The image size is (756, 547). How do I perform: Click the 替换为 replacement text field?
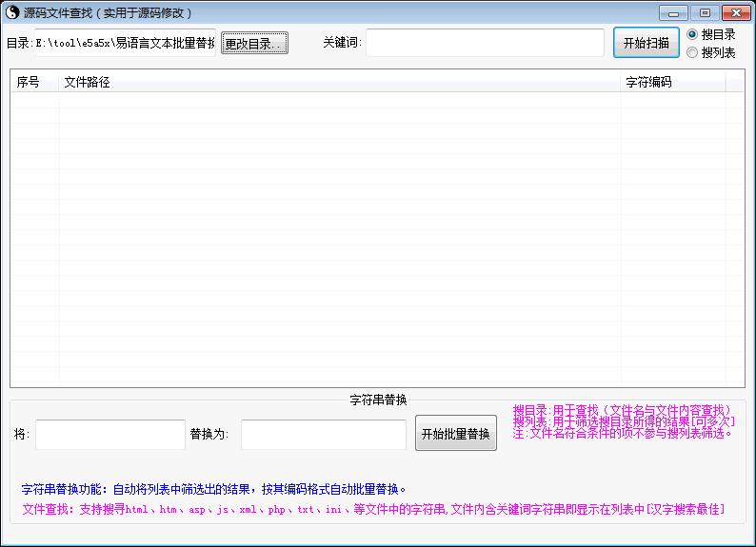pyautogui.click(x=323, y=435)
